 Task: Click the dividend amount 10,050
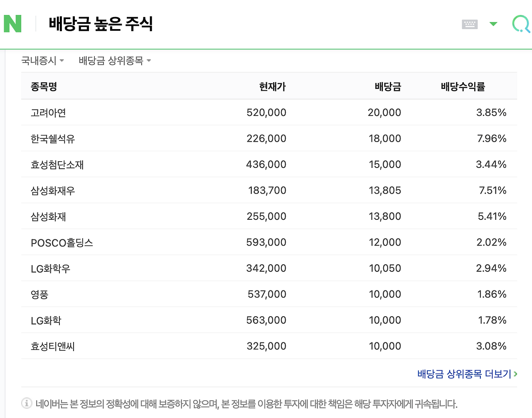click(385, 268)
